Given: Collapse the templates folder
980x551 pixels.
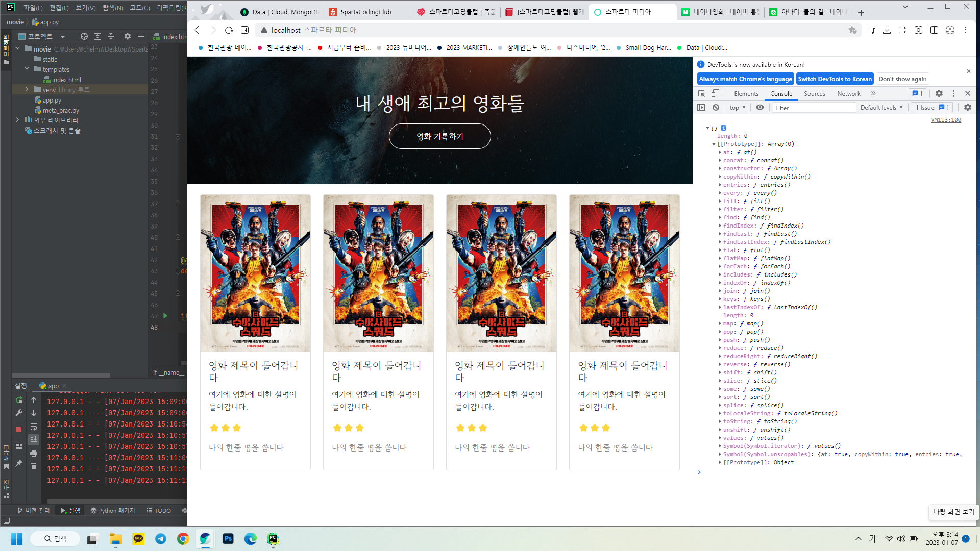Looking at the screenshot, I should 27,69.
